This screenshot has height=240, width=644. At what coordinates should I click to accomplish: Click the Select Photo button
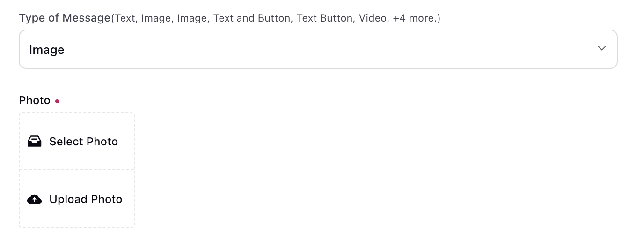click(77, 141)
